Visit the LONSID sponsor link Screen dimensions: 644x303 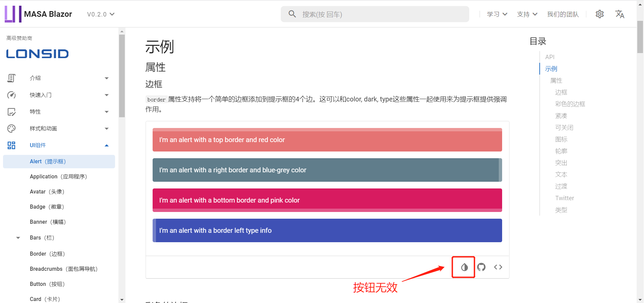tap(37, 53)
